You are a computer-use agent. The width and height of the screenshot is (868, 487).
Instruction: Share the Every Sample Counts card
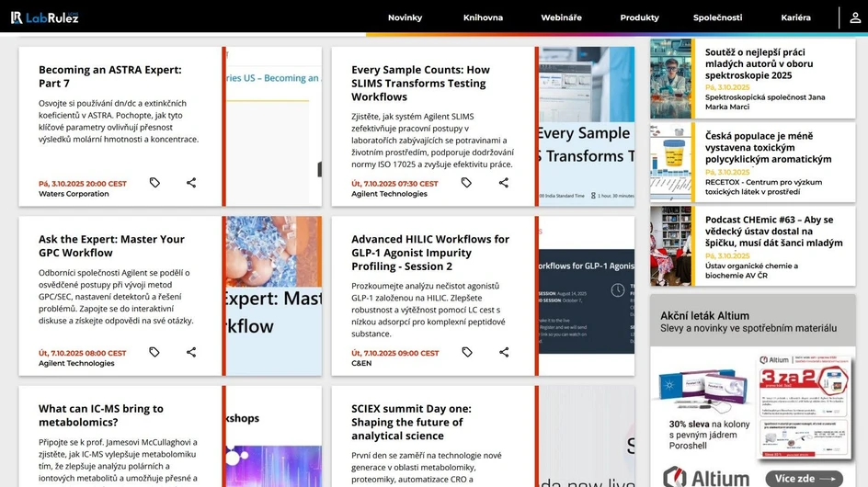[504, 183]
